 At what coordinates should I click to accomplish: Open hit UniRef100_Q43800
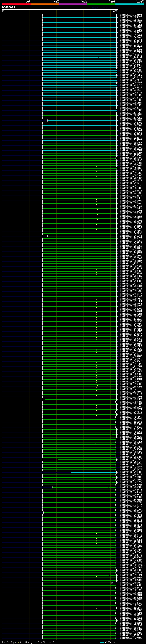pos(131,296)
